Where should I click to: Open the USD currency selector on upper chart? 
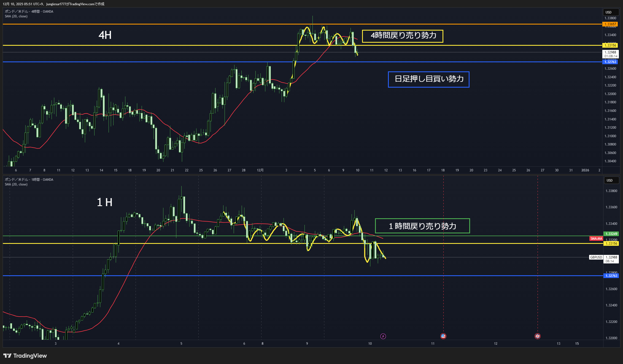tap(610, 12)
